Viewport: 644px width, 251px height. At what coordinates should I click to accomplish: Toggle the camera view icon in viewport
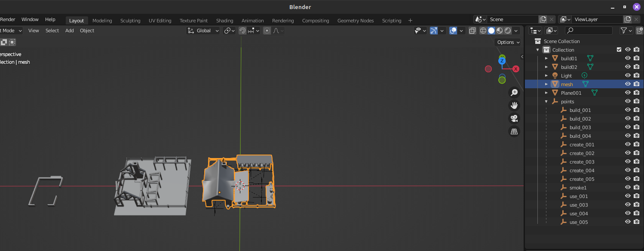click(514, 118)
